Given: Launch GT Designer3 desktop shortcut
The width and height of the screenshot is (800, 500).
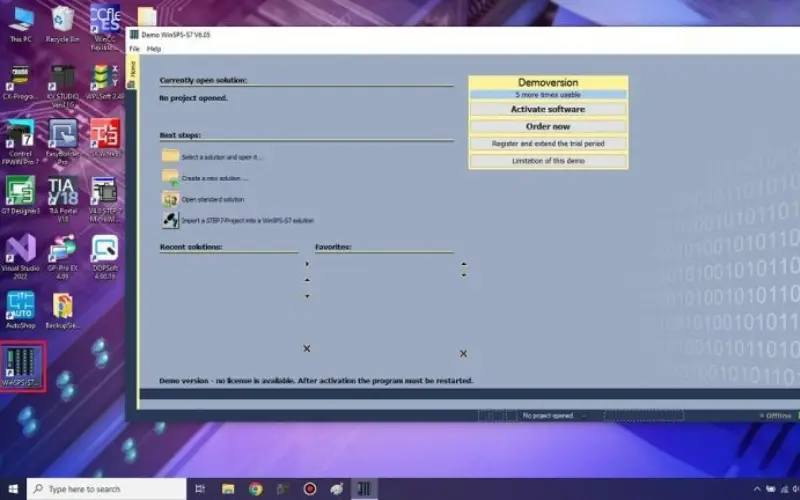Looking at the screenshot, I should tap(20, 195).
